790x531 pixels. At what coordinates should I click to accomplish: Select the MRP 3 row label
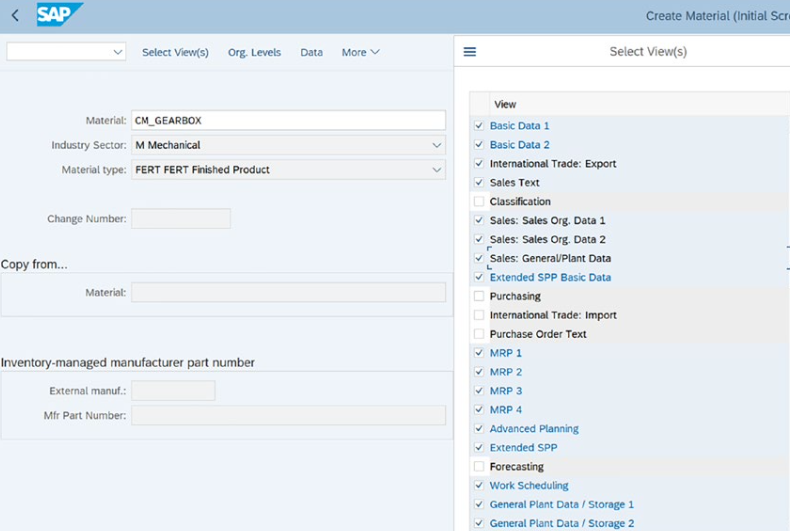tap(506, 391)
